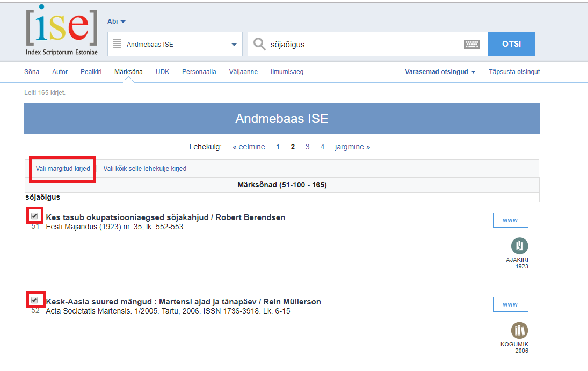Click the magnifying glass search icon

(259, 44)
